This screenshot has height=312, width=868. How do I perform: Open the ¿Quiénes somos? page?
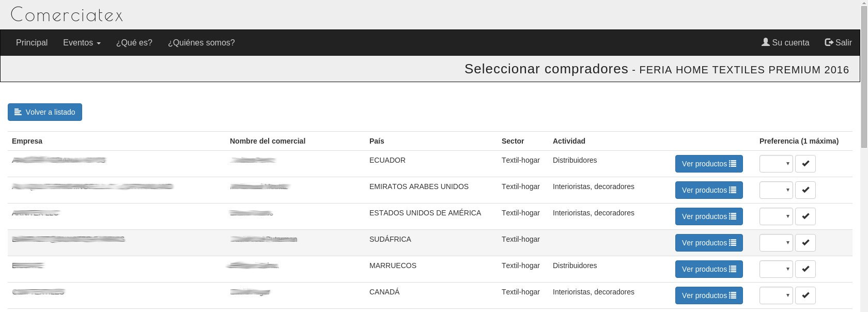tap(201, 43)
